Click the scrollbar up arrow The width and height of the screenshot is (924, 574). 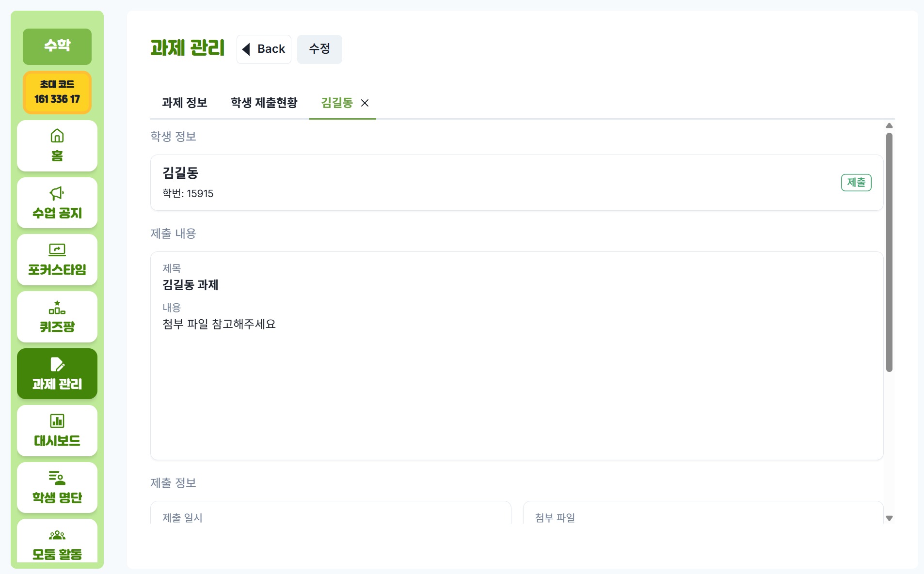tap(889, 126)
